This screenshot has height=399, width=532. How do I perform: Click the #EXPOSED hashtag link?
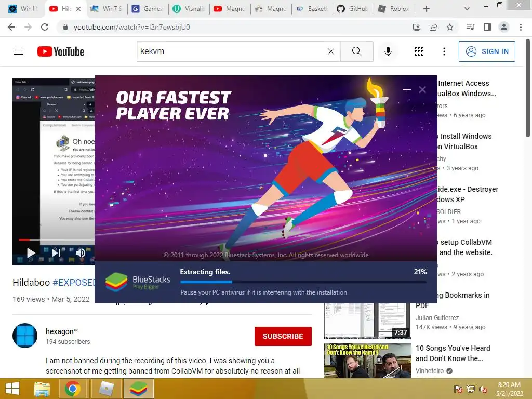click(x=74, y=282)
